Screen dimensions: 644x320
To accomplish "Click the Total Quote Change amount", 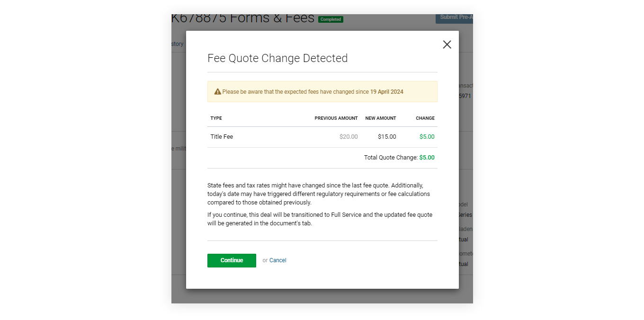I will [427, 158].
